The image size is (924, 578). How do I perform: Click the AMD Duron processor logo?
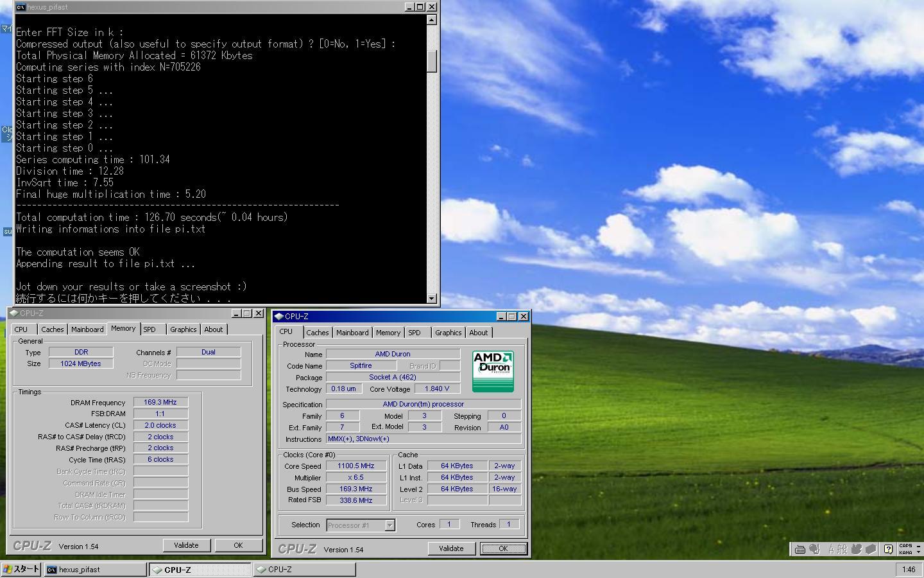[493, 371]
